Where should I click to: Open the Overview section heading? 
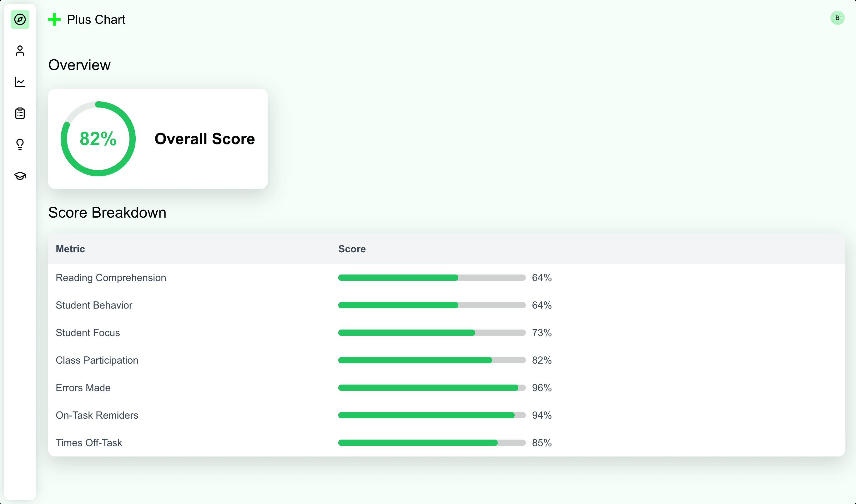pos(79,64)
